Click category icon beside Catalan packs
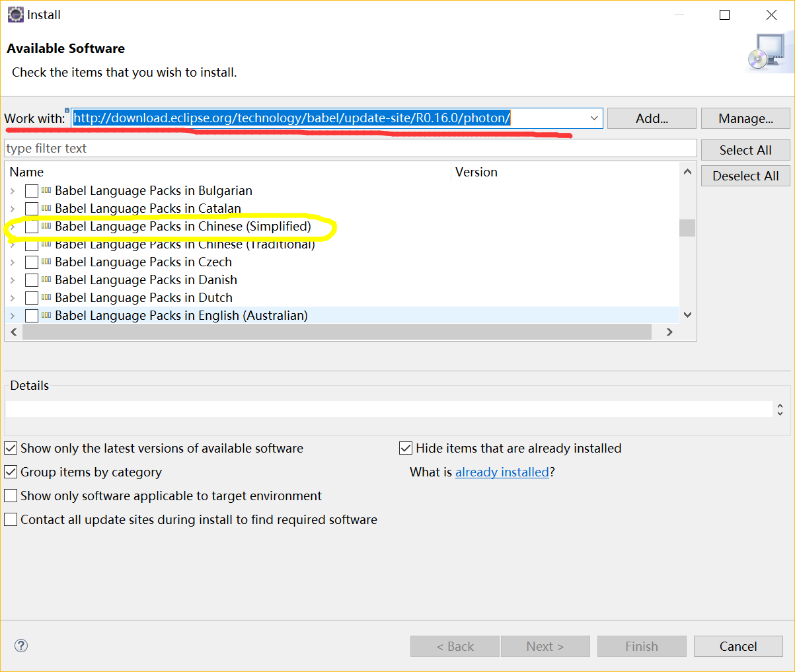This screenshot has width=795, height=672. coord(46,208)
